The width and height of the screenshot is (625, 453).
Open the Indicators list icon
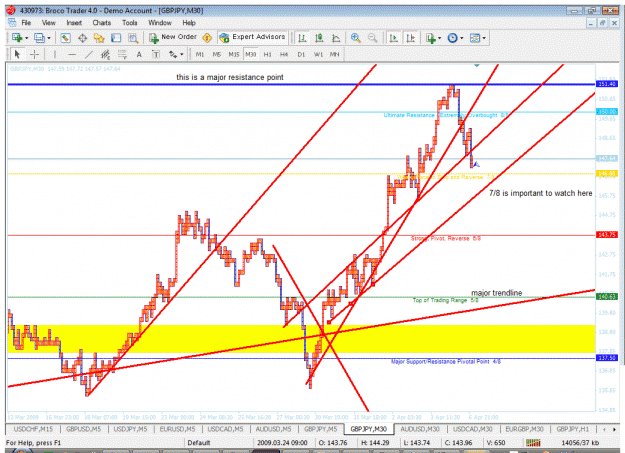(x=430, y=38)
